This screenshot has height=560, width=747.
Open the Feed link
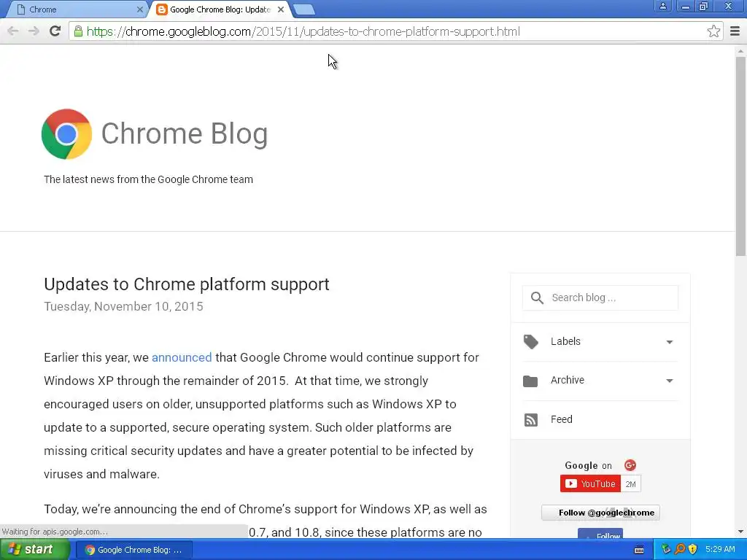tap(561, 419)
